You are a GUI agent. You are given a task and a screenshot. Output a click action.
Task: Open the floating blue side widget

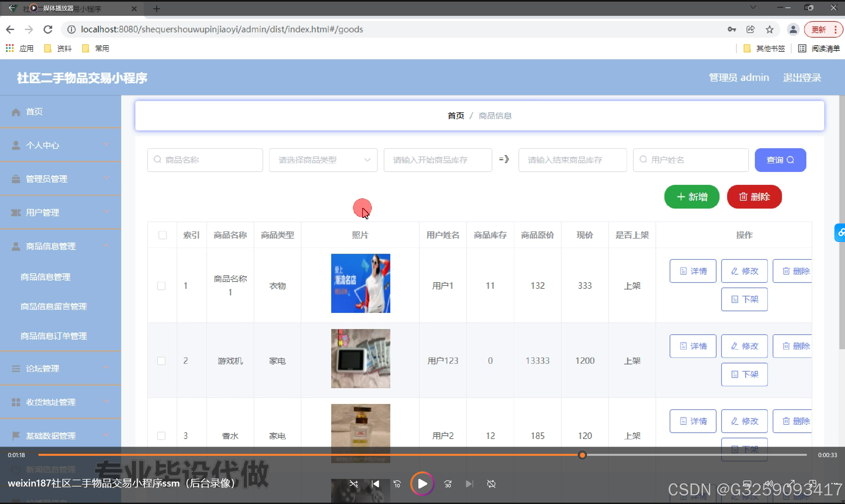[x=840, y=233]
